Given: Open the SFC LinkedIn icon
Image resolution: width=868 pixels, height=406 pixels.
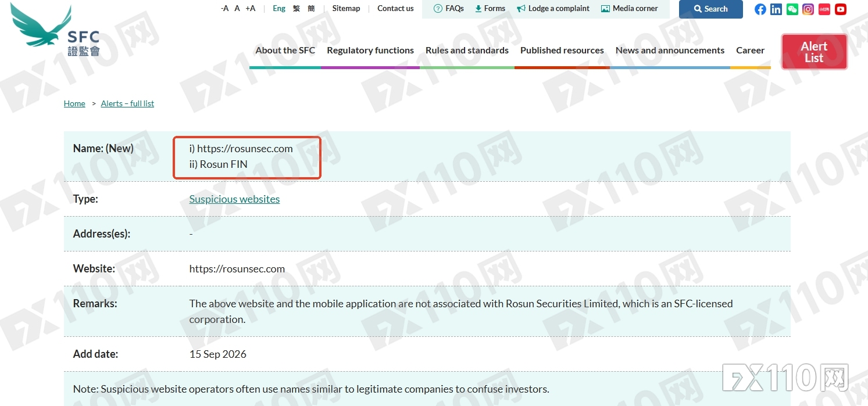Looking at the screenshot, I should click(x=776, y=9).
